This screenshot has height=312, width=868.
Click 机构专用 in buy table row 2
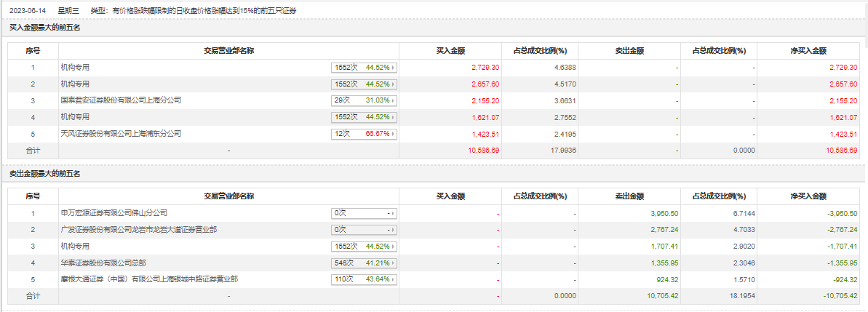[x=75, y=84]
